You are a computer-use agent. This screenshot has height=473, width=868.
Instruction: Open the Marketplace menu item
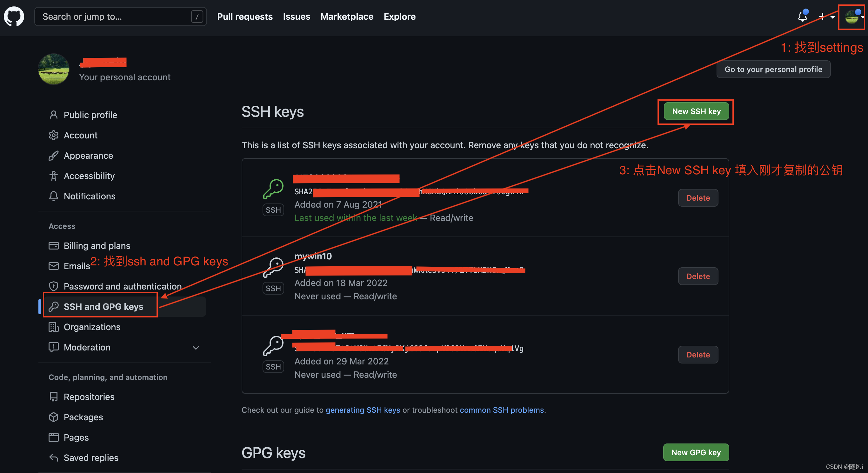click(347, 16)
